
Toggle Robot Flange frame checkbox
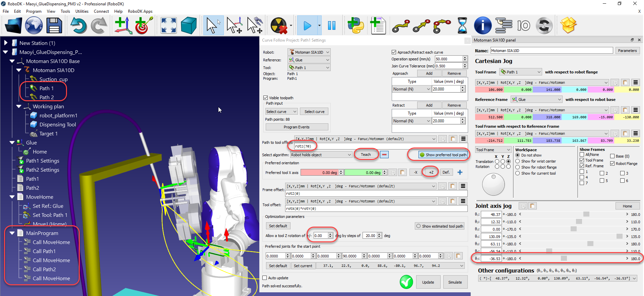[613, 164]
